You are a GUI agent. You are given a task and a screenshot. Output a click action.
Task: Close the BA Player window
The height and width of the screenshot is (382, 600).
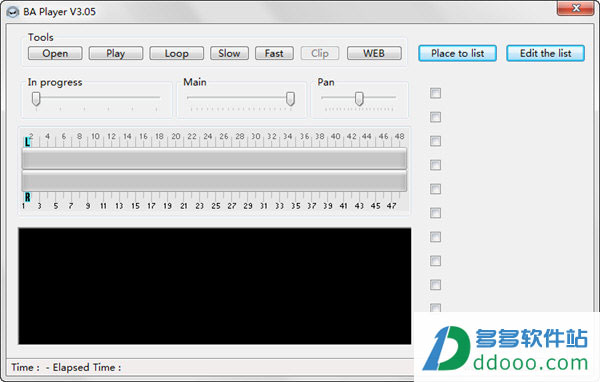[576, 8]
